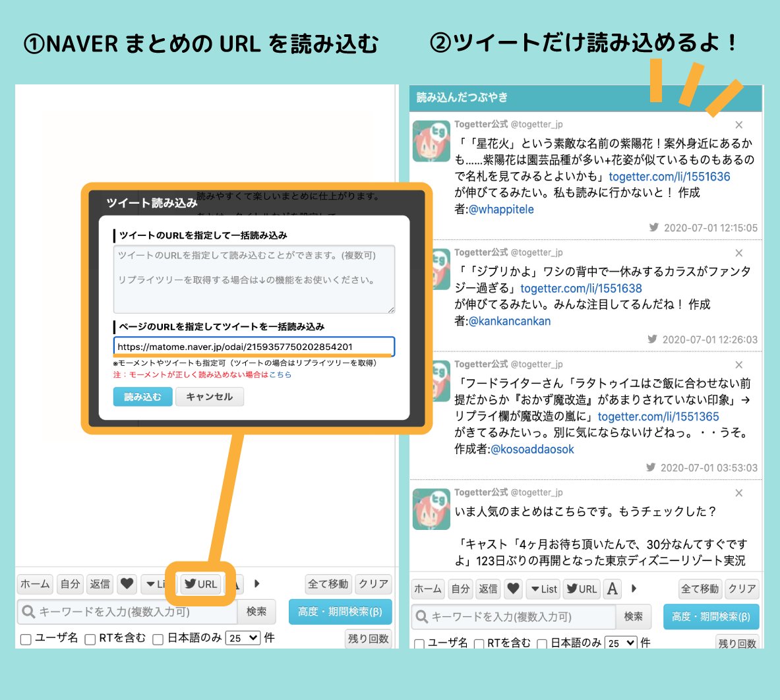Open the partially hidden List dropdown in left toolbar
This screenshot has height=700, width=780.
tap(154, 584)
